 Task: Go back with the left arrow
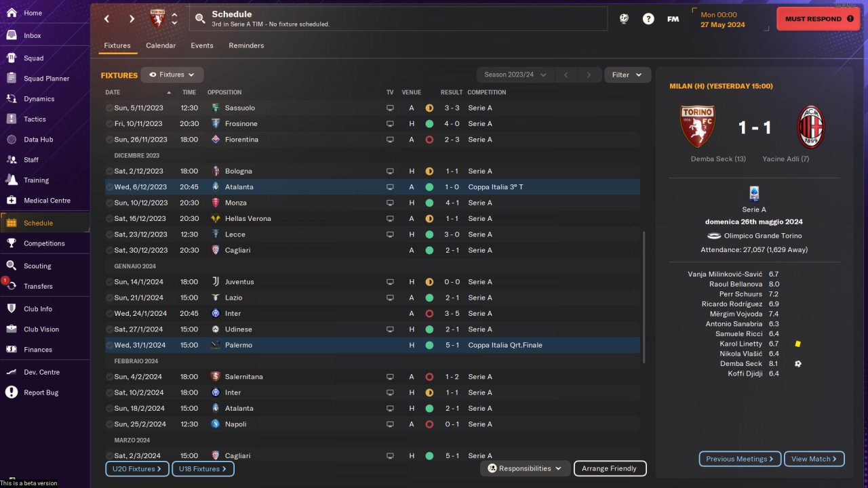point(106,19)
